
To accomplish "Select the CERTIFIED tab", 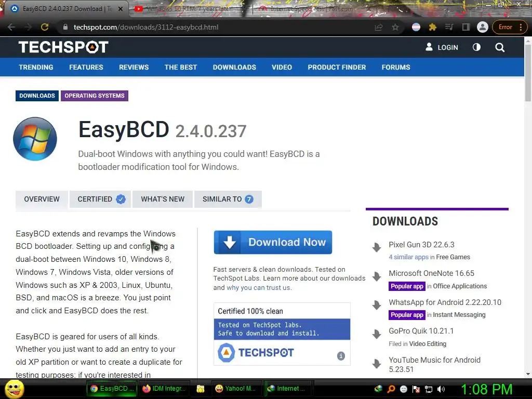I will [100, 199].
